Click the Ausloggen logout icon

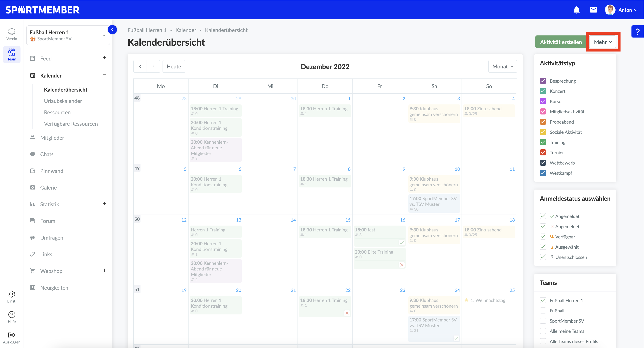click(x=12, y=337)
